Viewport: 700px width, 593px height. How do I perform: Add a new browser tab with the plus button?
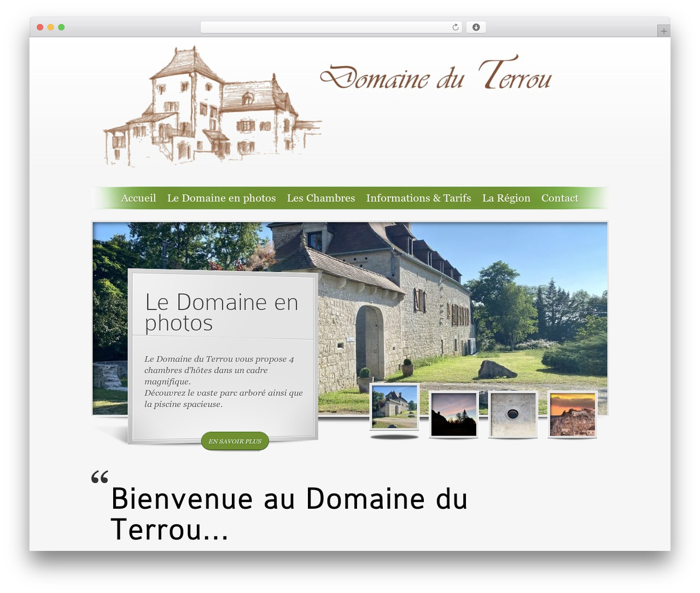coord(663,31)
